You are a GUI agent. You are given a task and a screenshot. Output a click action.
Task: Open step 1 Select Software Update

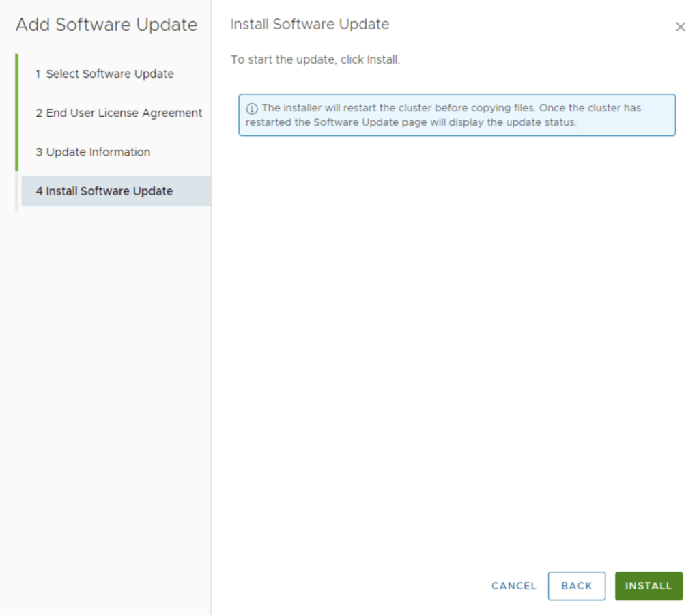(109, 74)
